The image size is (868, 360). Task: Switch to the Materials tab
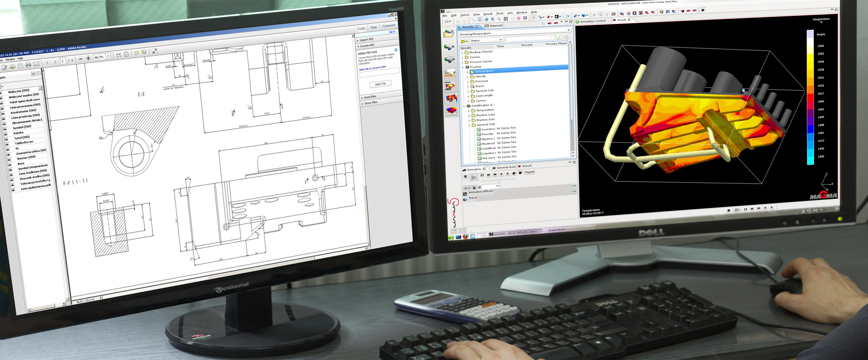[493, 26]
